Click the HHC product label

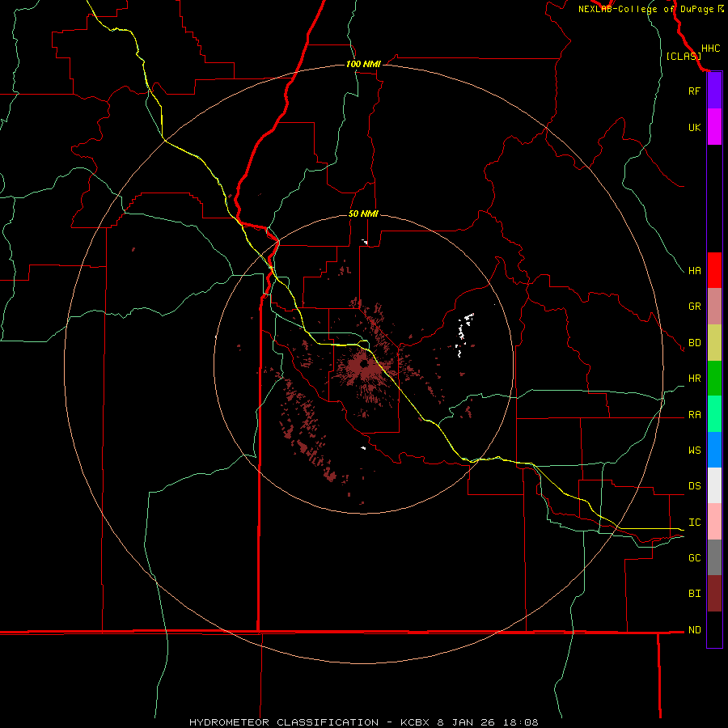point(710,49)
